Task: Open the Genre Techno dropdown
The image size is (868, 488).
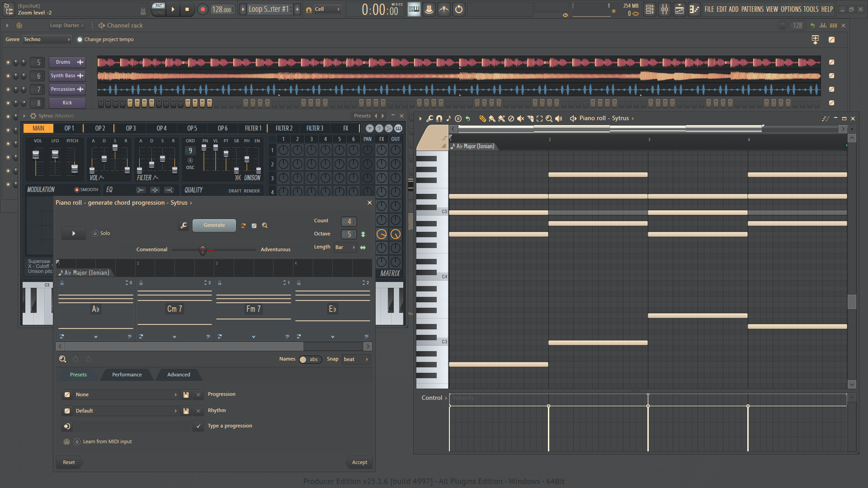Action: (x=47, y=40)
